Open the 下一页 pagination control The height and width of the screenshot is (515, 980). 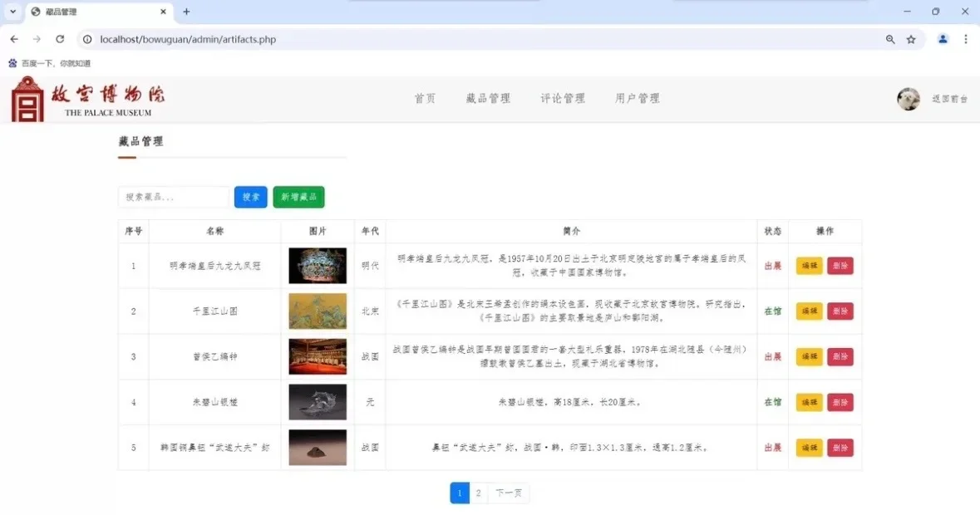point(508,493)
